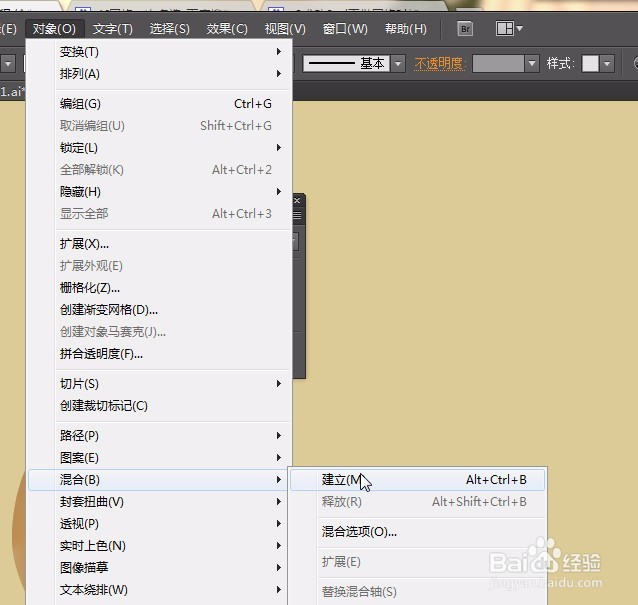Image resolution: width=638 pixels, height=605 pixels.
Task: Open the 文字(T) menu
Action: point(113,29)
